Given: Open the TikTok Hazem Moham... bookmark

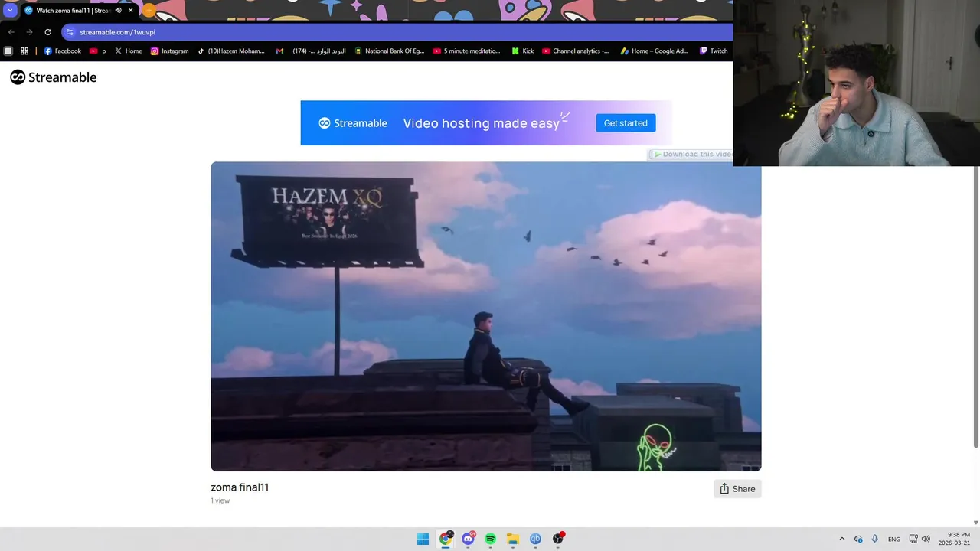Looking at the screenshot, I should pyautogui.click(x=230, y=51).
